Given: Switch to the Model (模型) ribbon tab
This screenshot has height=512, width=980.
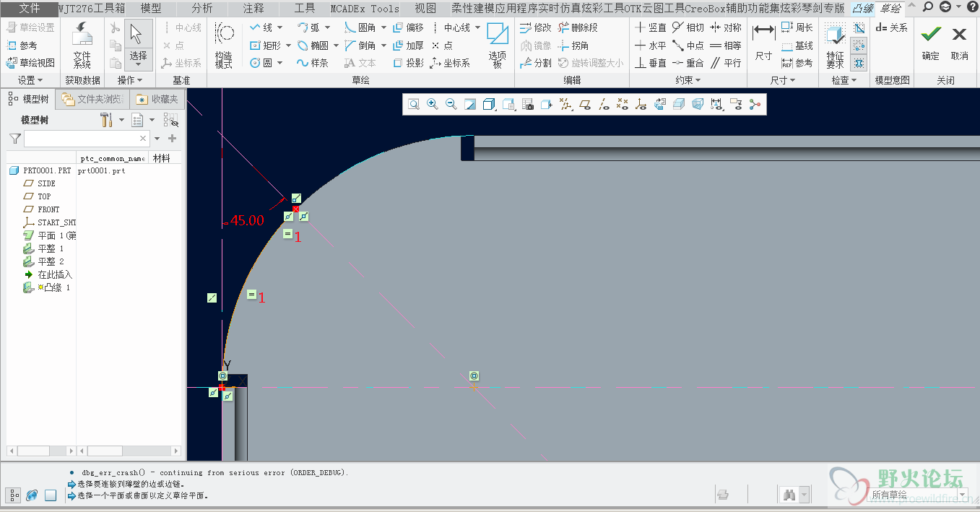Looking at the screenshot, I should click(151, 9).
